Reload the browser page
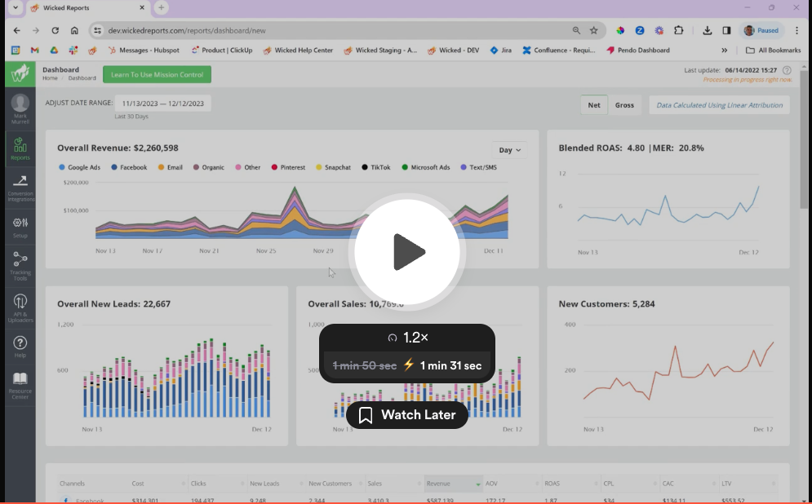812x504 pixels. click(55, 30)
